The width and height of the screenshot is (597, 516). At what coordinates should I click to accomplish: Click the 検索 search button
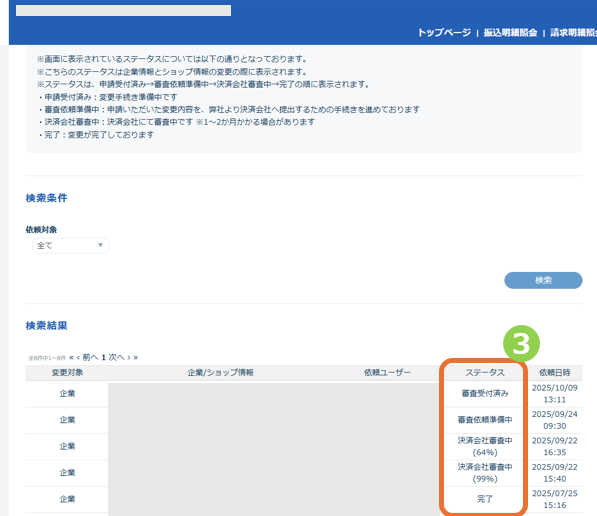[543, 280]
